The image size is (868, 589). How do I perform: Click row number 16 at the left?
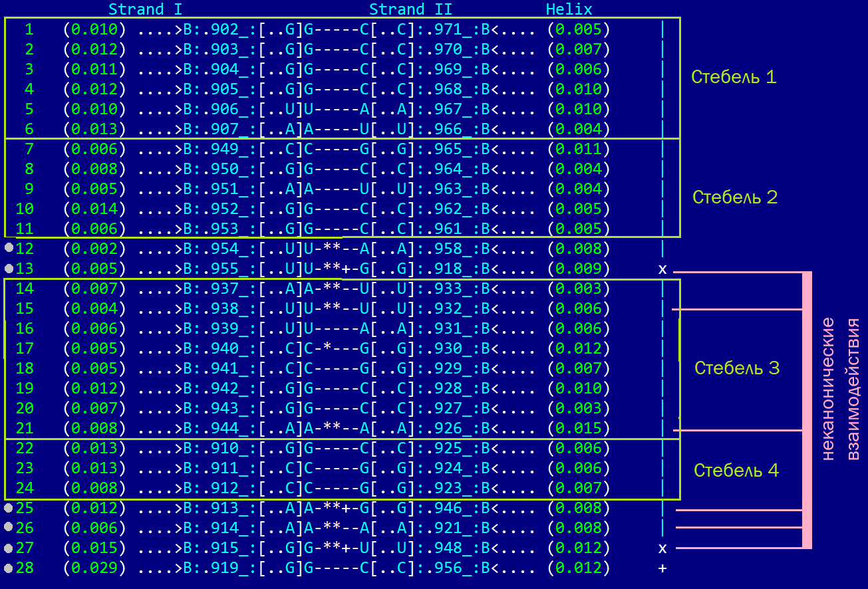click(x=25, y=328)
